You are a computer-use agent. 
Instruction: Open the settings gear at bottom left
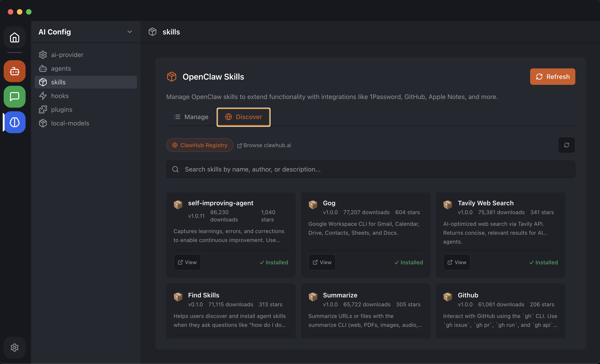[14, 347]
